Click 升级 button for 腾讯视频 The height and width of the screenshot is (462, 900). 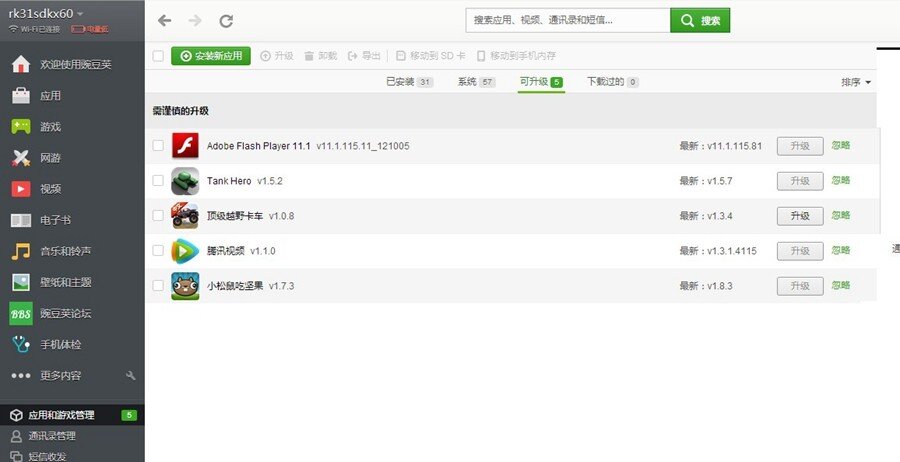click(x=800, y=251)
